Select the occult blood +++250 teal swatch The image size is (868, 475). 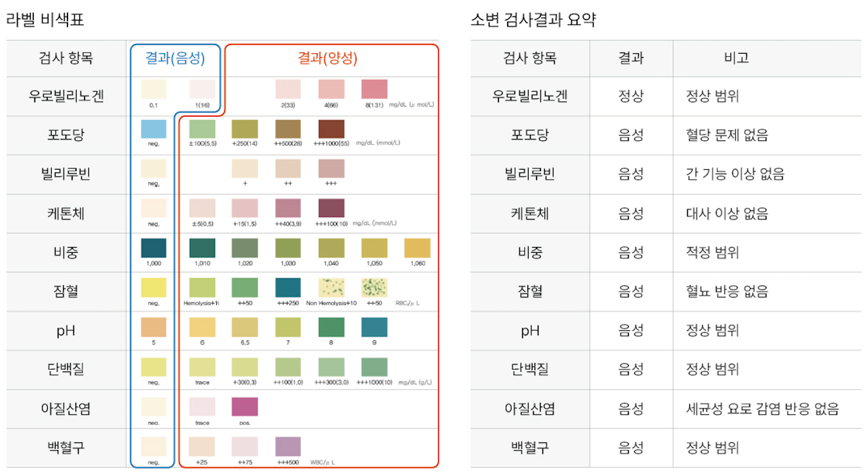tap(288, 288)
